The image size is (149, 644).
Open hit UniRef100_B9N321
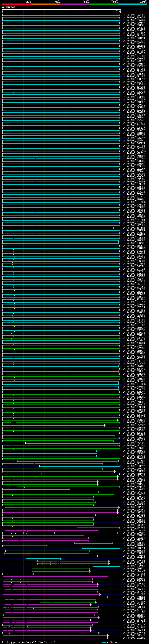click(134, 25)
